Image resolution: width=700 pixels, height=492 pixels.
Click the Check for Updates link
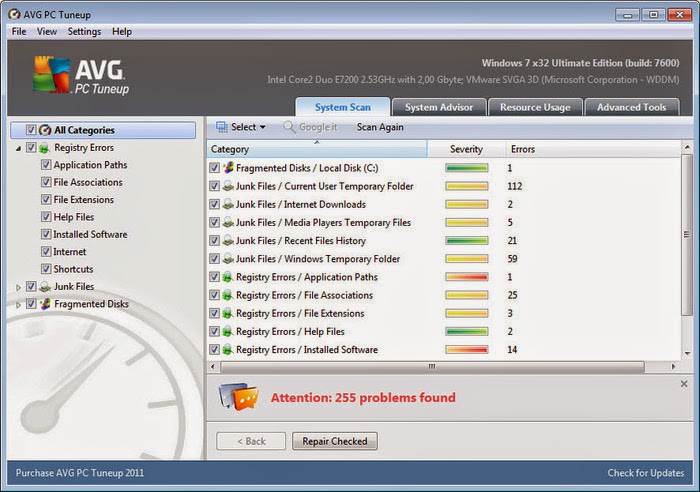[x=646, y=473]
